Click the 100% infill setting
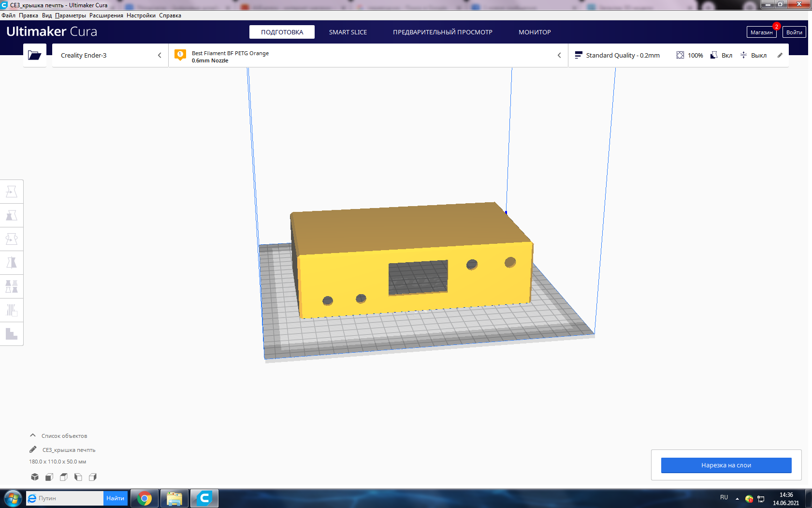 [x=690, y=55]
